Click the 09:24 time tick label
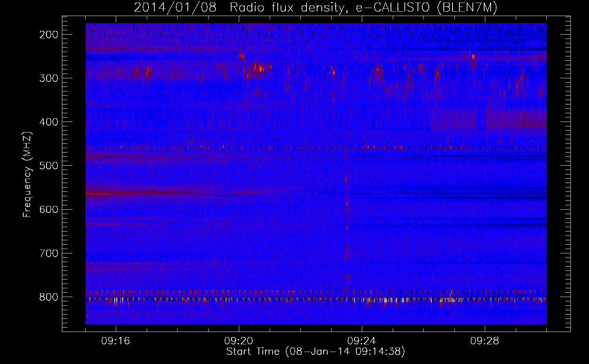This screenshot has height=364, width=589. click(362, 341)
